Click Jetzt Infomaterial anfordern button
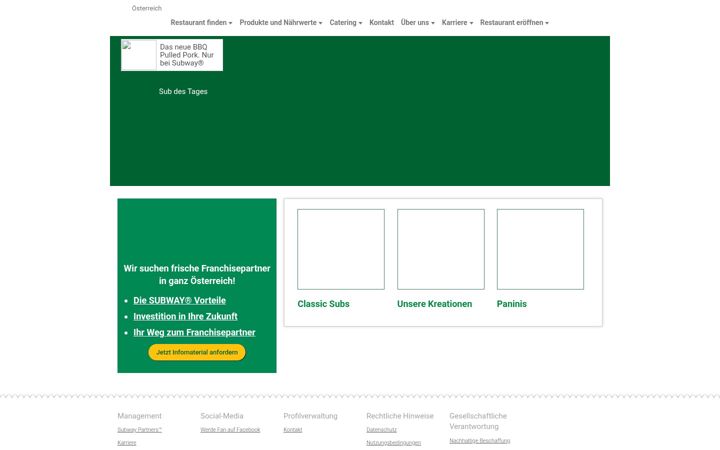Image resolution: width=720 pixels, height=450 pixels. (x=197, y=352)
